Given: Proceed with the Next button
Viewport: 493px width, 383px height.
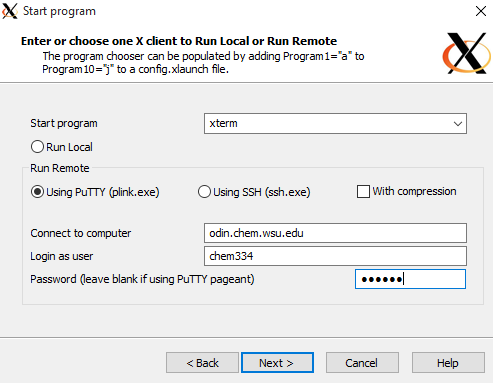Looking at the screenshot, I should [277, 363].
